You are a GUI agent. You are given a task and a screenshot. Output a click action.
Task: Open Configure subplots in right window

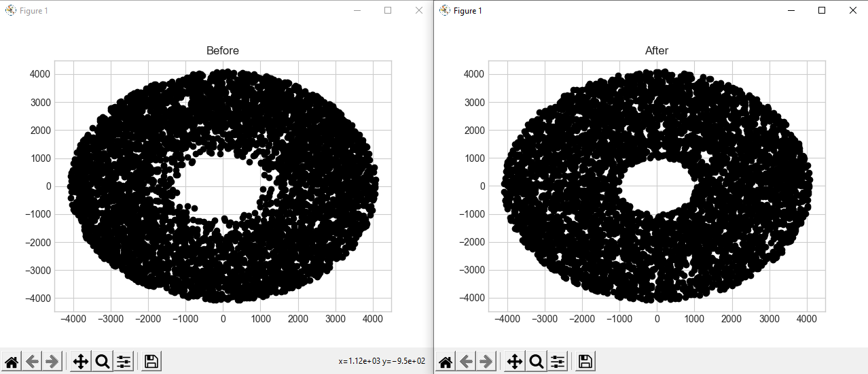[x=557, y=362]
